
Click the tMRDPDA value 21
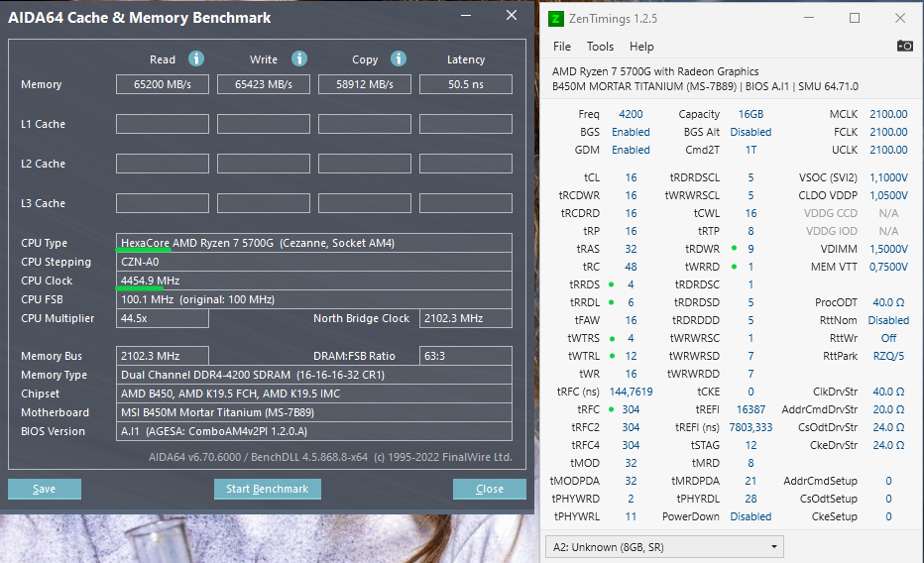[751, 481]
